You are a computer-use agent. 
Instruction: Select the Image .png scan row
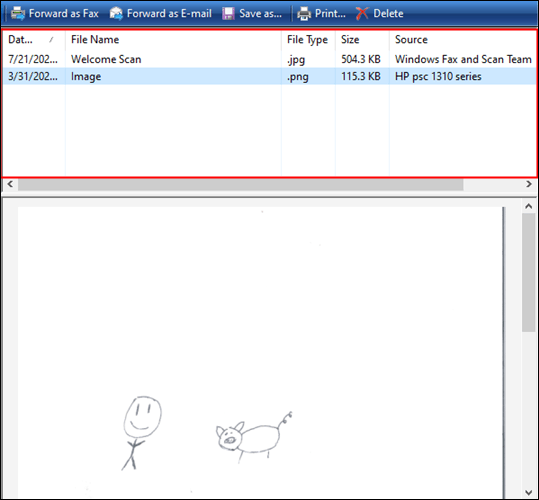pos(270,76)
